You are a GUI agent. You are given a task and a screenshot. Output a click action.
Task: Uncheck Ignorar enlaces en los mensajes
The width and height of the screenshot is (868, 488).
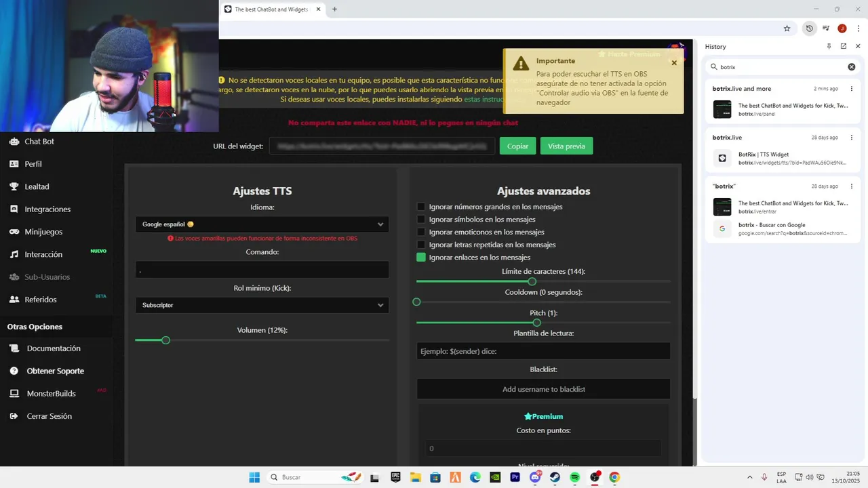tap(421, 258)
